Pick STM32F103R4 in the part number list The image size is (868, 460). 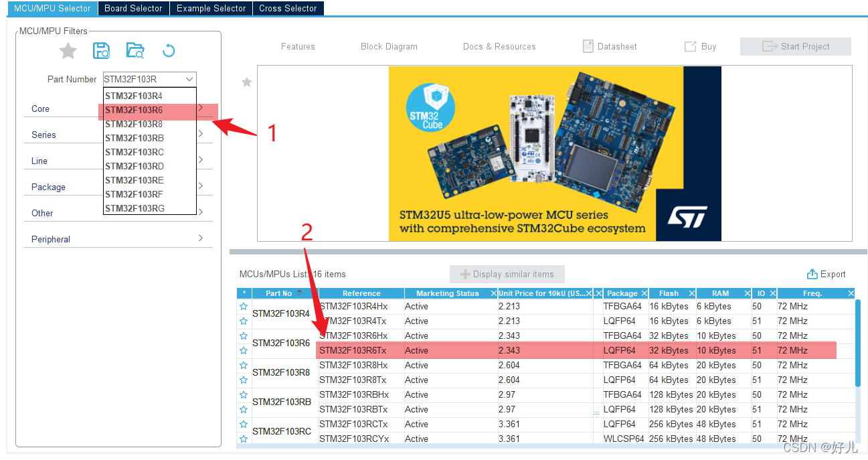pyautogui.click(x=150, y=96)
